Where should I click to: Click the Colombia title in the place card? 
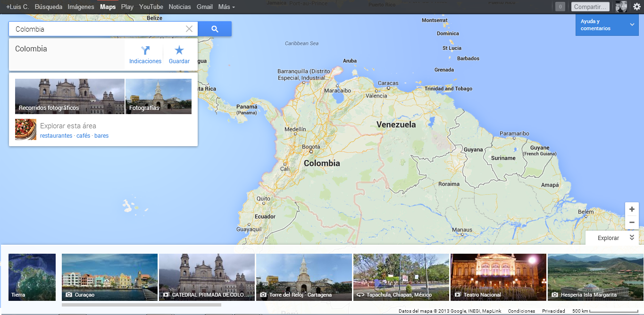31,49
